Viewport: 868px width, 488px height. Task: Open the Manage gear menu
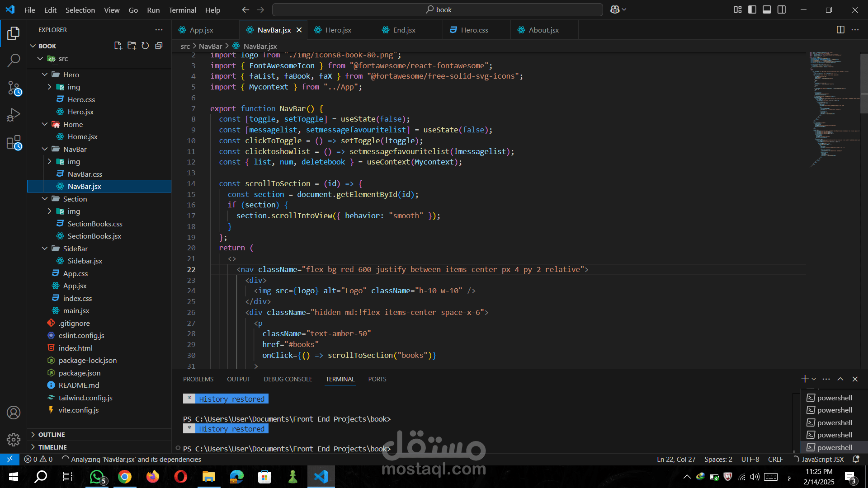click(14, 439)
